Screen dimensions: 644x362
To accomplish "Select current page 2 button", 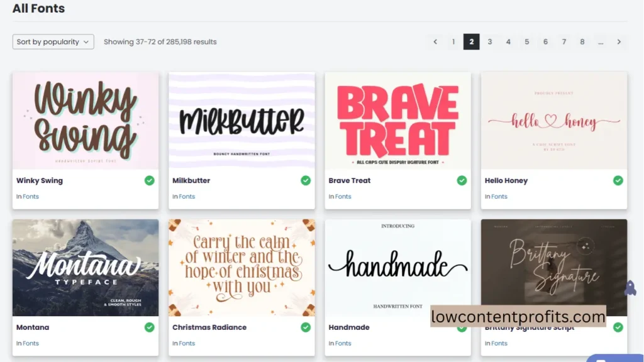I will coord(472,42).
